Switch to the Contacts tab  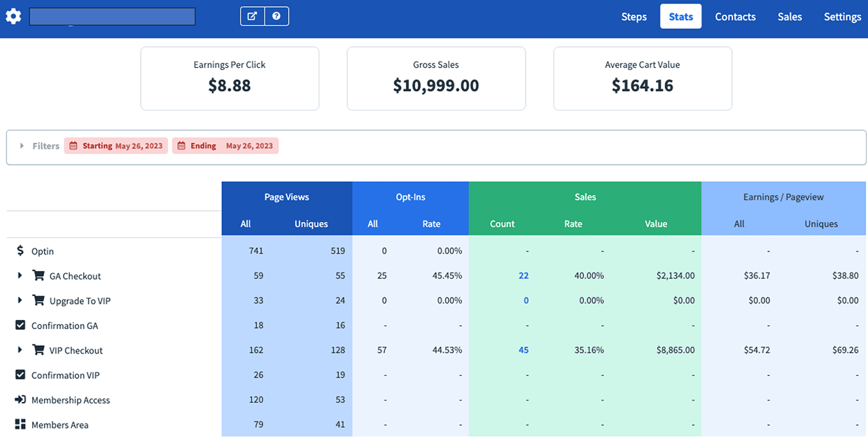tap(735, 17)
